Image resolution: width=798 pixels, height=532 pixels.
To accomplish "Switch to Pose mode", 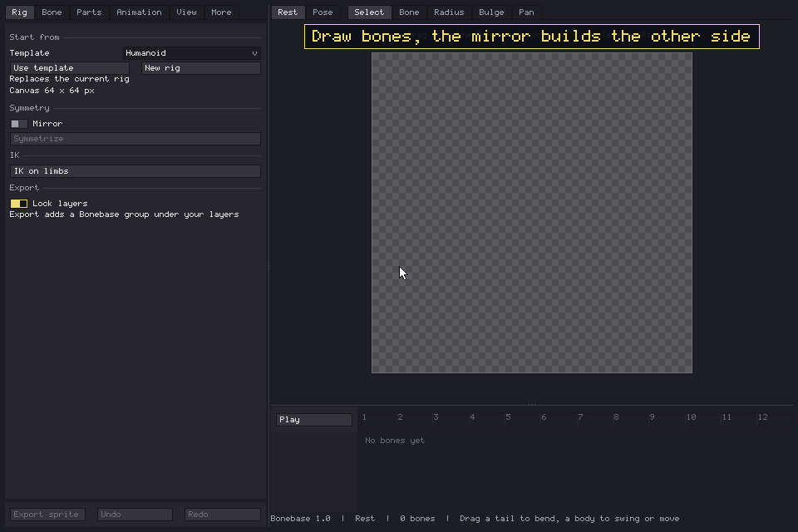I will pyautogui.click(x=323, y=12).
